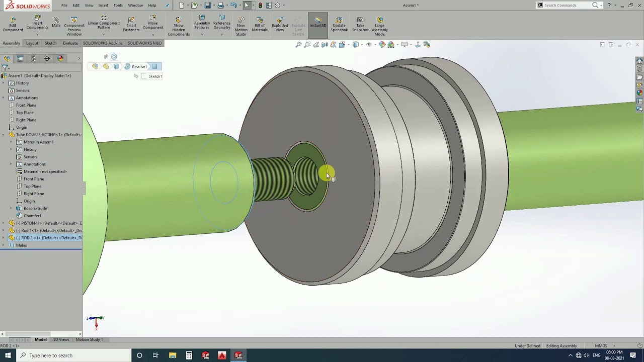Image resolution: width=644 pixels, height=362 pixels.
Task: Open Insert Components tool
Action: 37,23
